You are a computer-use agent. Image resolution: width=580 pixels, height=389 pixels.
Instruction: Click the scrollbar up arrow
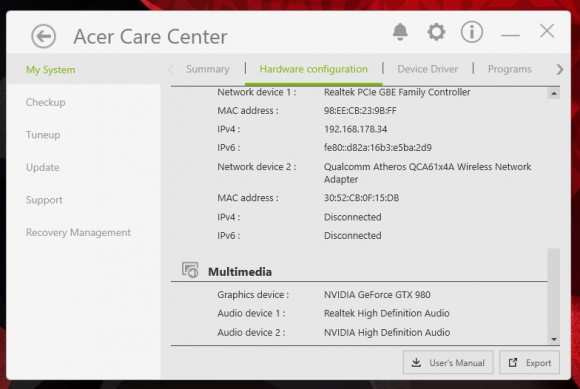553,94
